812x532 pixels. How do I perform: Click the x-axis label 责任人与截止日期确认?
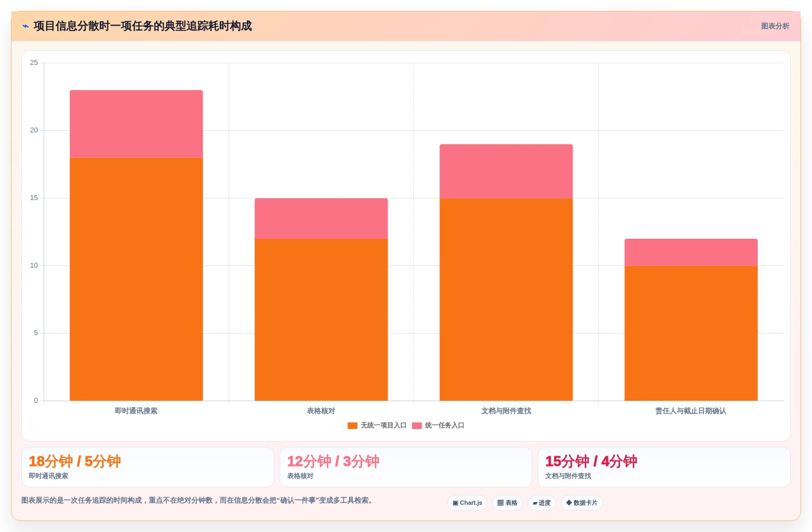[691, 411]
